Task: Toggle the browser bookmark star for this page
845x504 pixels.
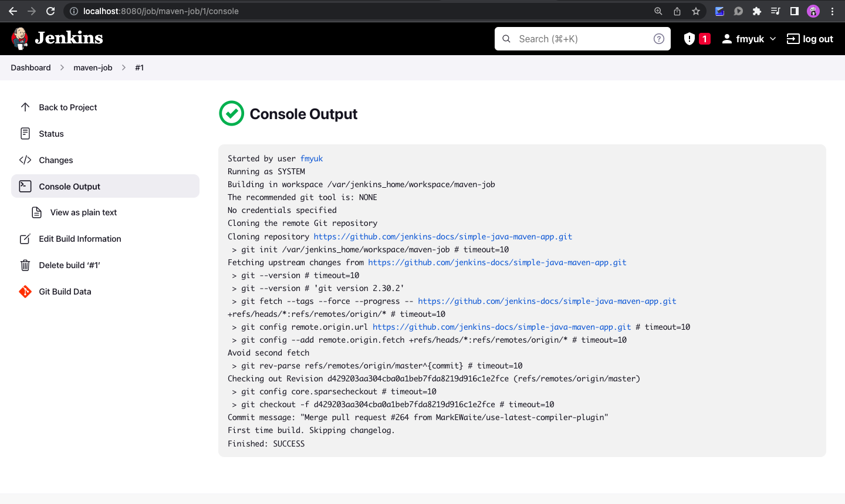Action: tap(696, 11)
